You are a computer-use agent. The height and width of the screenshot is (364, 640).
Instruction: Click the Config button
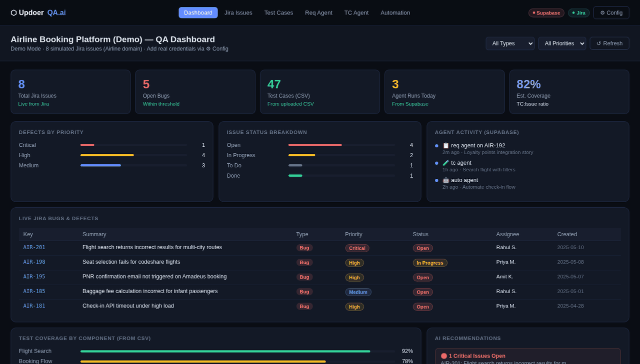click(x=611, y=12)
